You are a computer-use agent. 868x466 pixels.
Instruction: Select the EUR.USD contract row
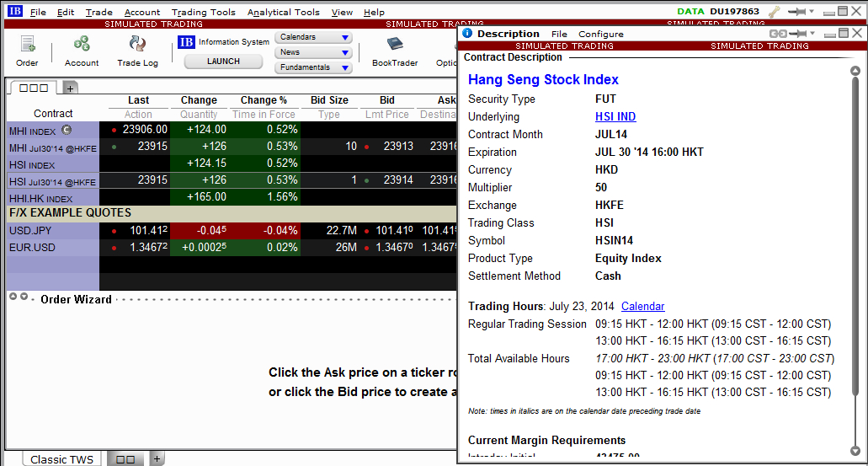pyautogui.click(x=53, y=247)
